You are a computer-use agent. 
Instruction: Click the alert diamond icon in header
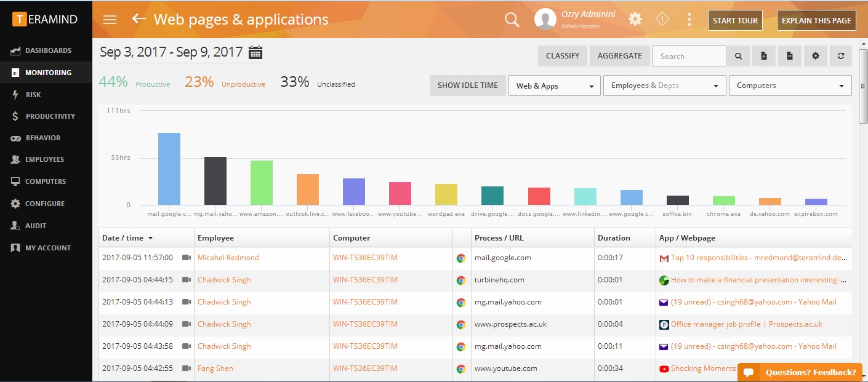click(662, 20)
